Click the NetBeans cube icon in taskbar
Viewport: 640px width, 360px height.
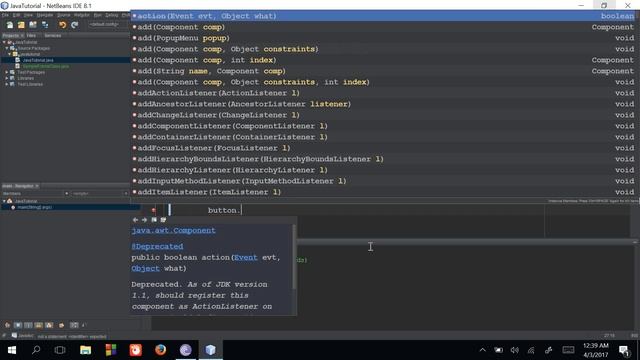point(211,350)
